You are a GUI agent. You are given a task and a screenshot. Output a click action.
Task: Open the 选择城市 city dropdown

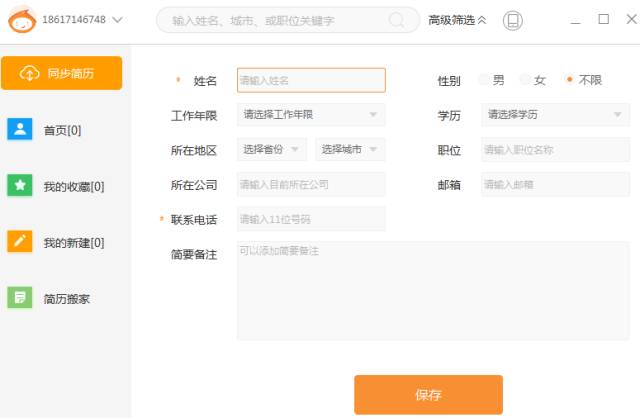[x=350, y=149]
